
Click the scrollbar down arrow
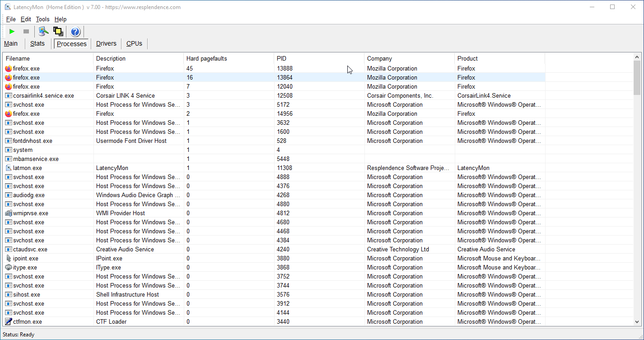point(637,322)
